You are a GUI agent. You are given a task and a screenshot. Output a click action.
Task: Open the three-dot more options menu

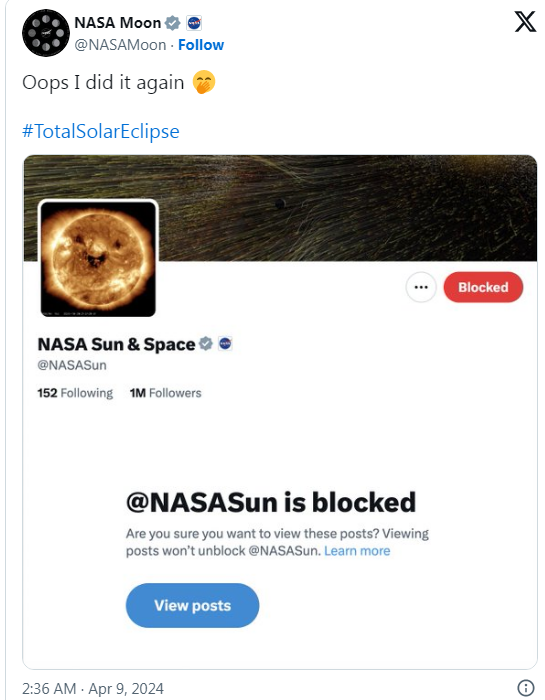[421, 287]
